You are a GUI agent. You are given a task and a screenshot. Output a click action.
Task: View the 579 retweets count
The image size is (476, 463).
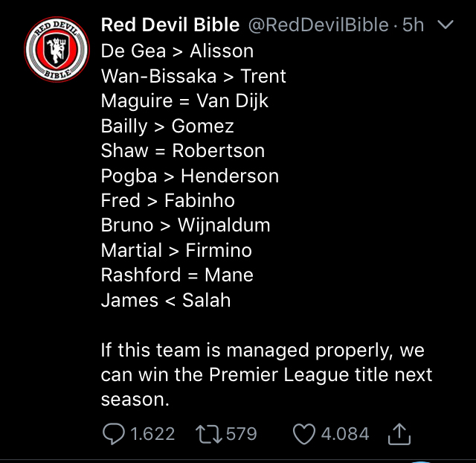(x=241, y=433)
